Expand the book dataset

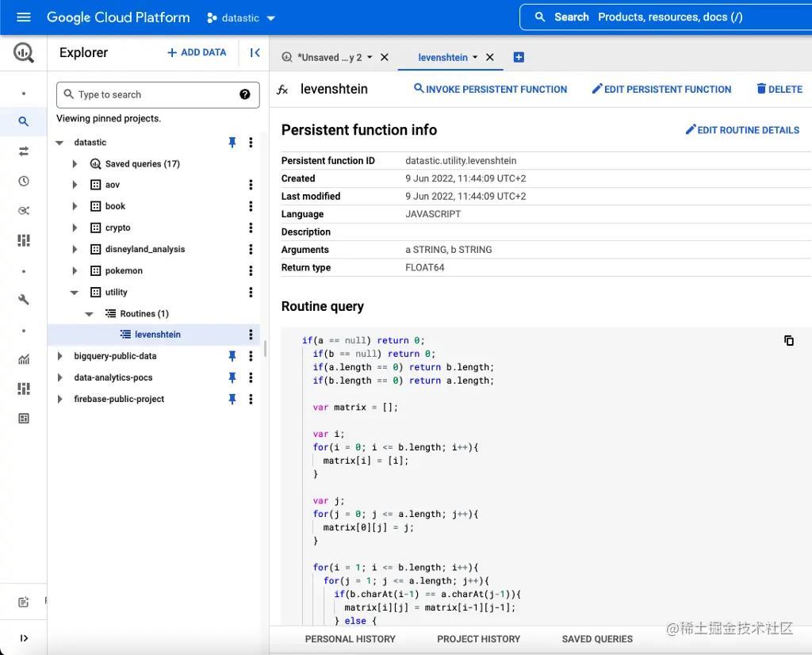(x=75, y=206)
